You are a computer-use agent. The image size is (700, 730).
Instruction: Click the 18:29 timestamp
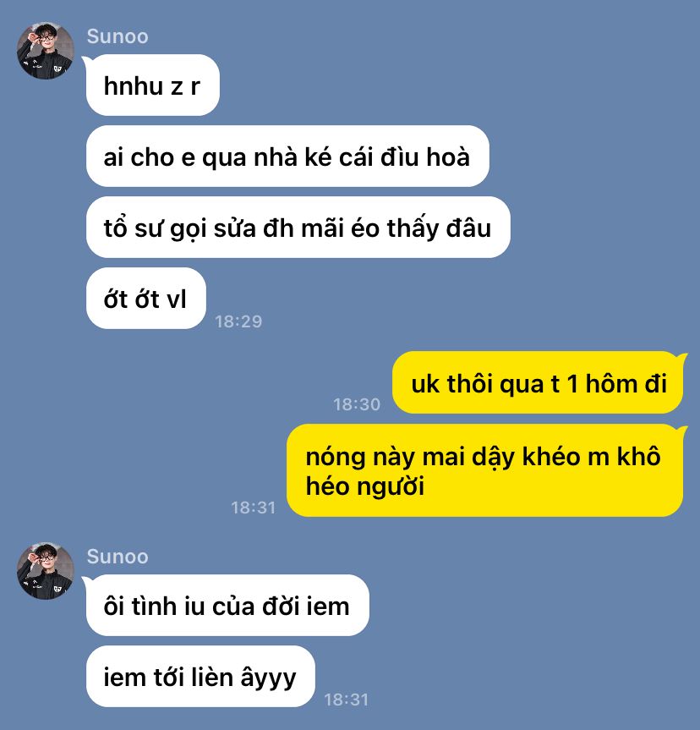238,321
